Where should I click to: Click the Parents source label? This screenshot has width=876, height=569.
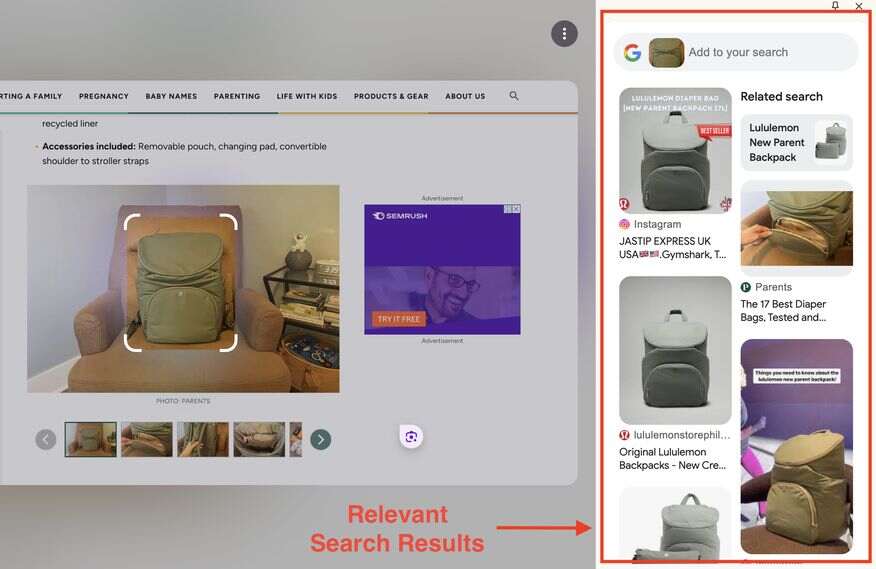[x=773, y=287]
